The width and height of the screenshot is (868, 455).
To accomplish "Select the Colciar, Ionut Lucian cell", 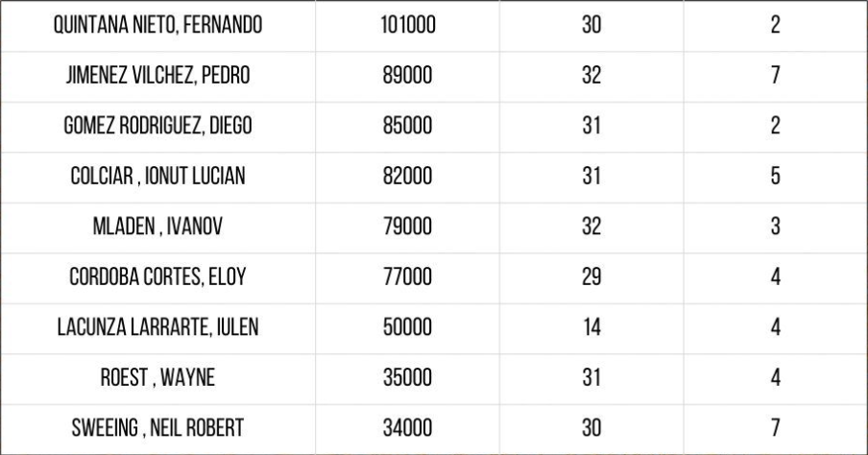I will click(x=157, y=176).
